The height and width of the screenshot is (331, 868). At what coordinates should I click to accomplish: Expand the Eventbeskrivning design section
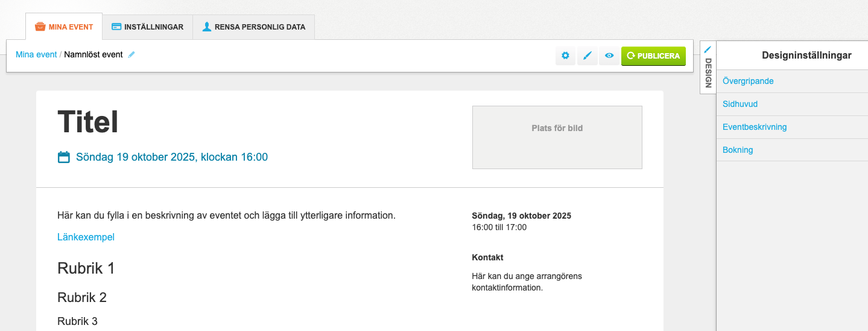[x=755, y=127]
